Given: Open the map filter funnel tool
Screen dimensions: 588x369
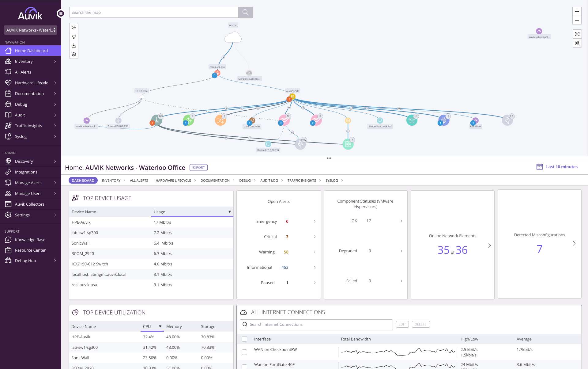Looking at the screenshot, I should 74,37.
